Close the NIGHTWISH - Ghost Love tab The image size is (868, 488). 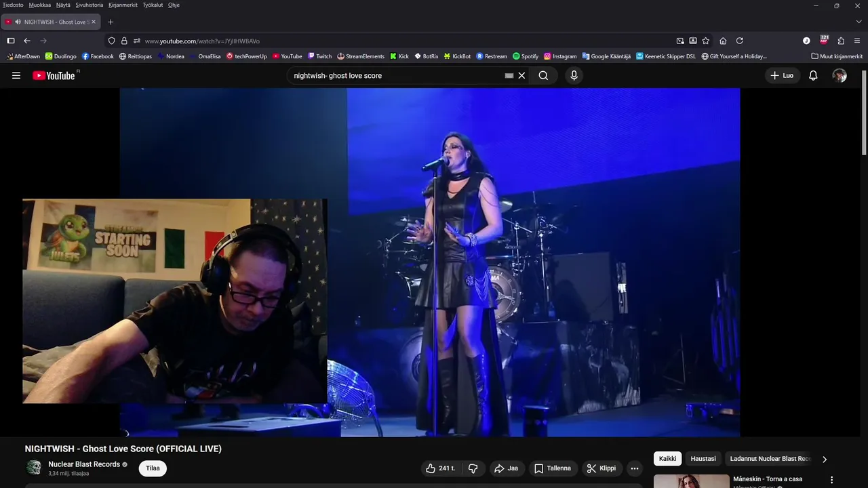tap(94, 22)
